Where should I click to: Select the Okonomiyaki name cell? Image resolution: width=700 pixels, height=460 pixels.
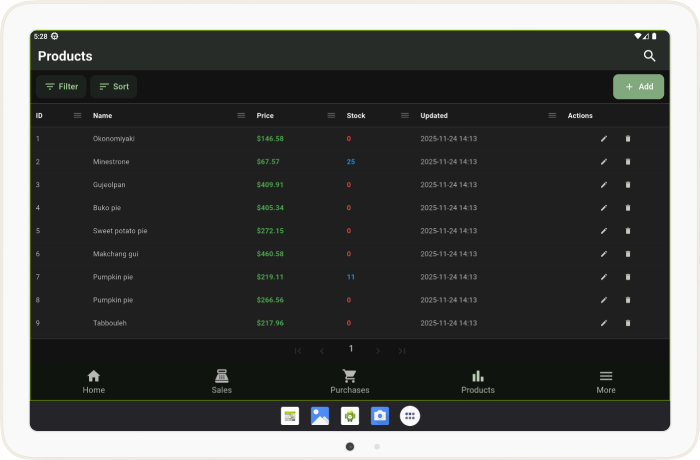(113, 139)
